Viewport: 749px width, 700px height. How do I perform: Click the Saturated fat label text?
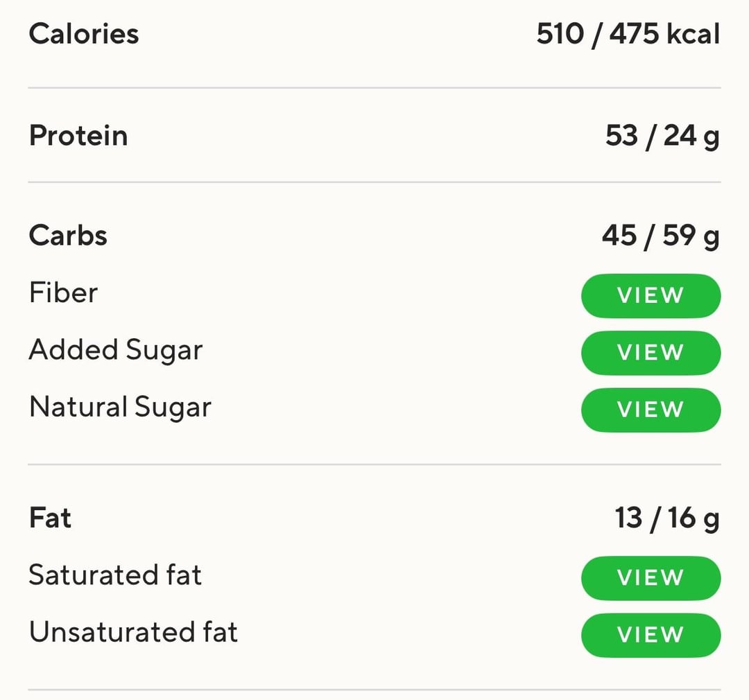point(115,575)
